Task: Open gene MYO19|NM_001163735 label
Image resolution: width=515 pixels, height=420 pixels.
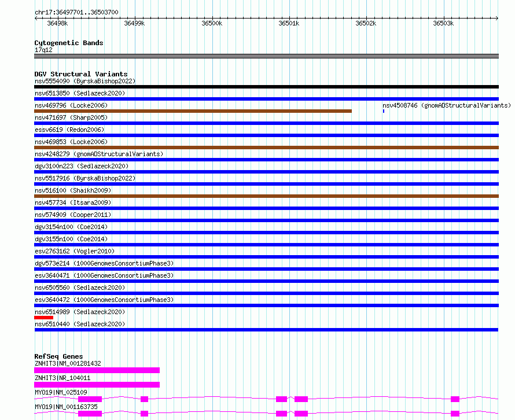Action: pos(66,407)
